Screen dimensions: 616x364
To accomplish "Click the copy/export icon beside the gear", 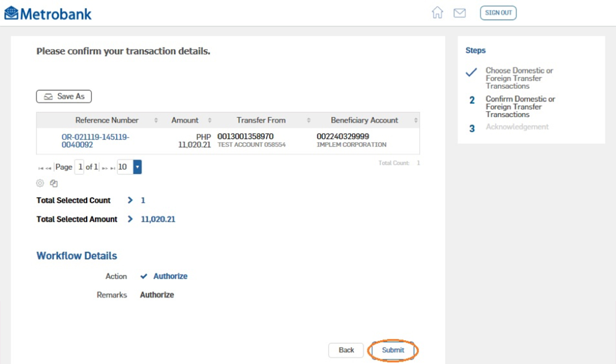I will click(x=53, y=183).
